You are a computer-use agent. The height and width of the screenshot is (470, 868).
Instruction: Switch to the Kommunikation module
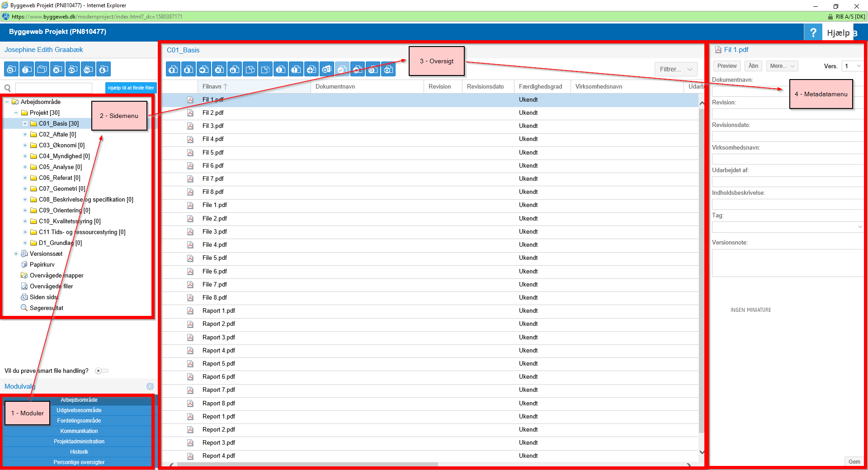tap(79, 431)
